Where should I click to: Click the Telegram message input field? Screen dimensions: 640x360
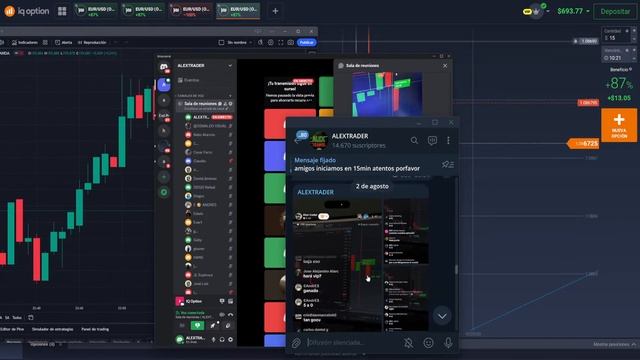(353, 343)
